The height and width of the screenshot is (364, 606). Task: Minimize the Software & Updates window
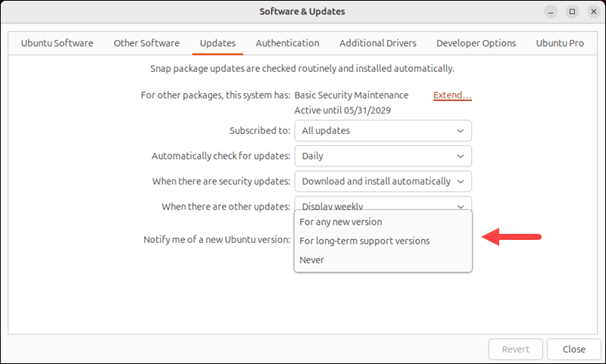(x=551, y=11)
